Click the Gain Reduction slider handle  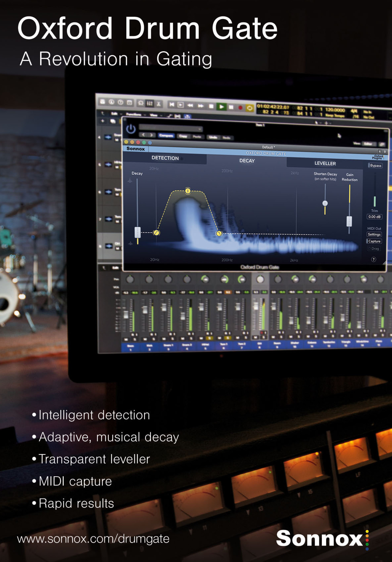pyautogui.click(x=349, y=221)
